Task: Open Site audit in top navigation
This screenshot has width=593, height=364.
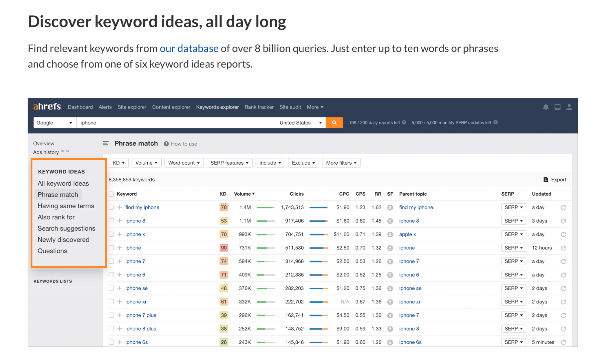Action: pos(290,107)
